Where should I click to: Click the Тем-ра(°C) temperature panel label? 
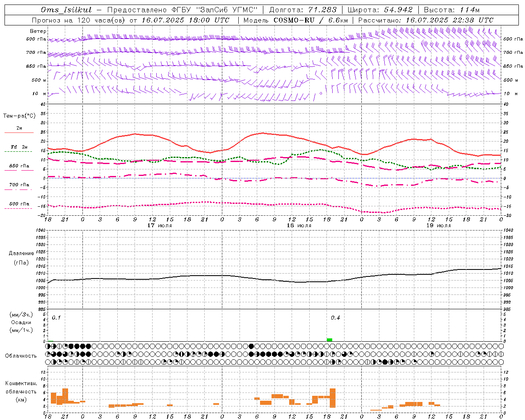point(19,116)
